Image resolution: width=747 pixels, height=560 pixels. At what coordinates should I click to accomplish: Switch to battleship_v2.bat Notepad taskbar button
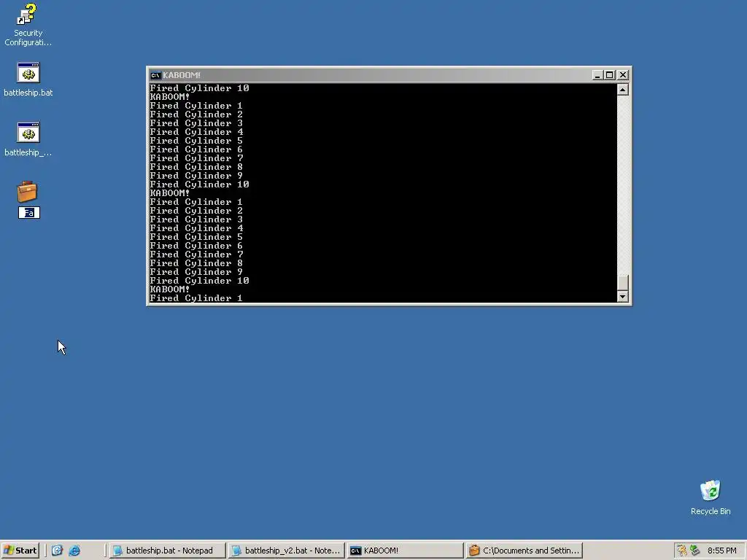click(286, 551)
